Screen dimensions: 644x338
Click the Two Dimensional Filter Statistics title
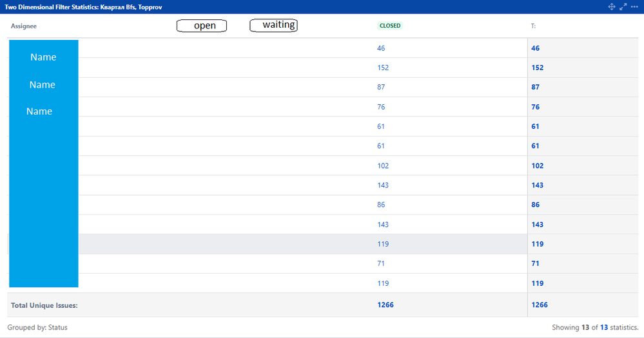83,7
